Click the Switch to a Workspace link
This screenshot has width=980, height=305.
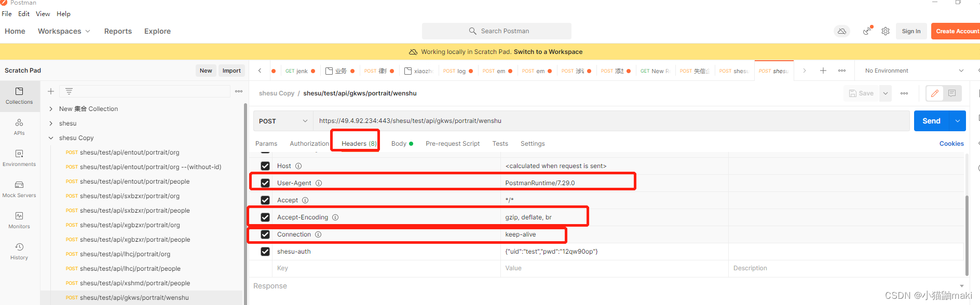(548, 52)
